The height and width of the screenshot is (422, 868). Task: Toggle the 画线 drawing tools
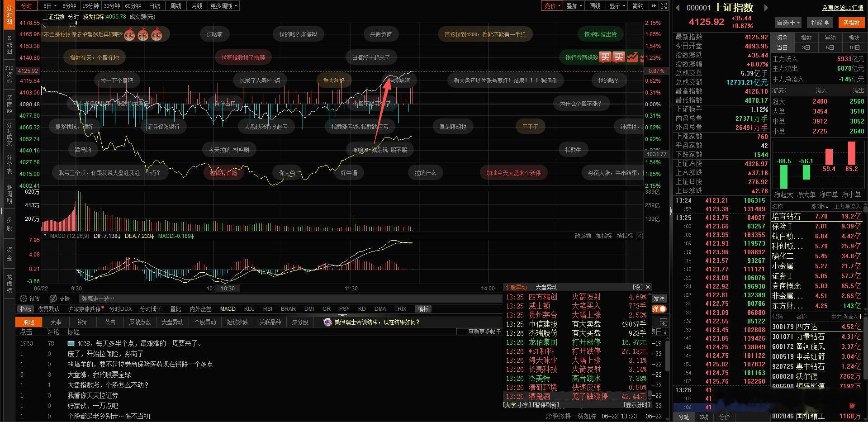[595, 6]
